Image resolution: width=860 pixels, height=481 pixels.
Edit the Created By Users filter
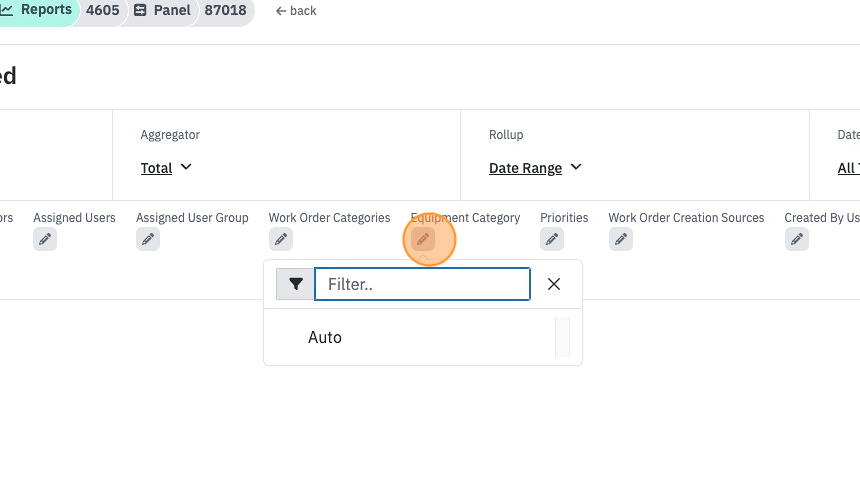[x=797, y=239]
